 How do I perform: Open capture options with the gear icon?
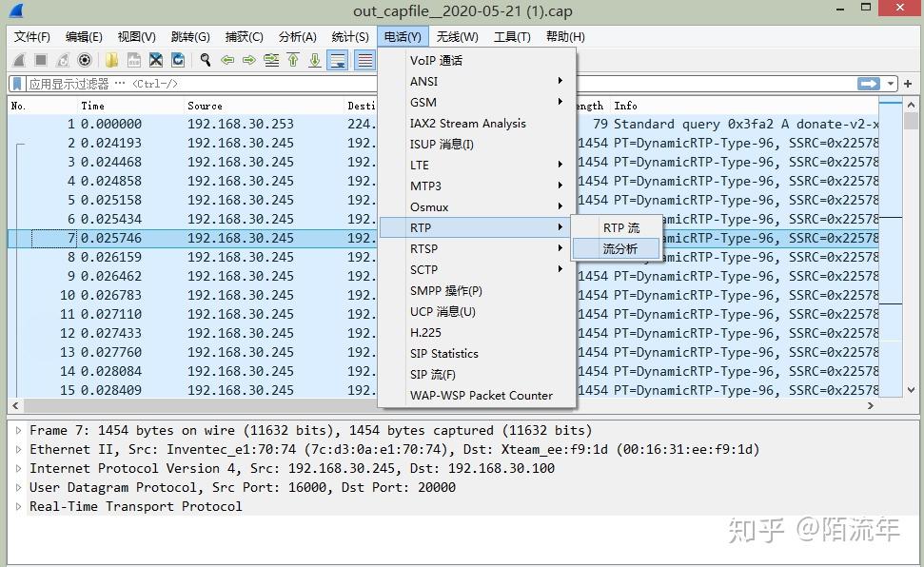point(87,60)
